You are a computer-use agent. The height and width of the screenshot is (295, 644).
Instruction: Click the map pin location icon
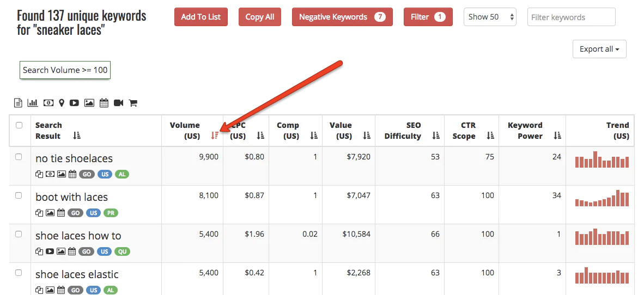pyautogui.click(x=62, y=103)
